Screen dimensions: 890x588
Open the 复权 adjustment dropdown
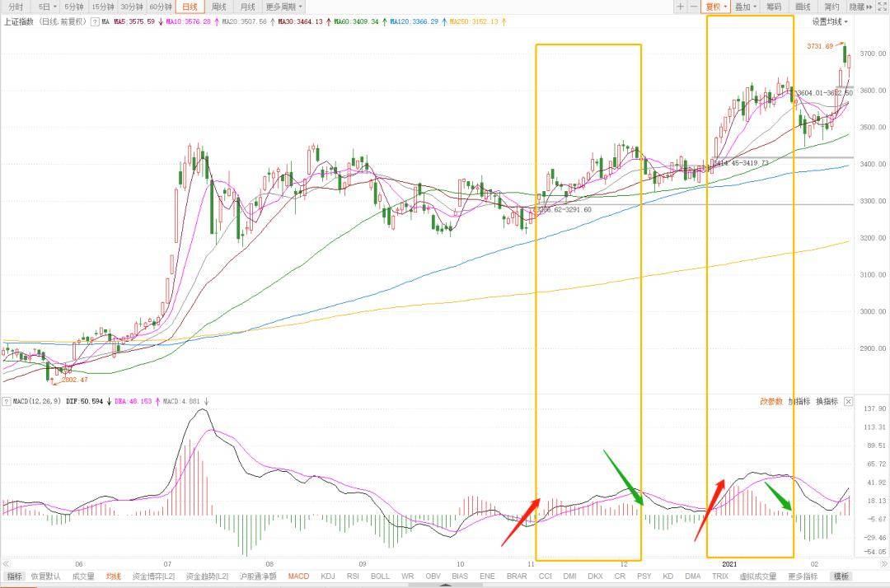pyautogui.click(x=716, y=7)
